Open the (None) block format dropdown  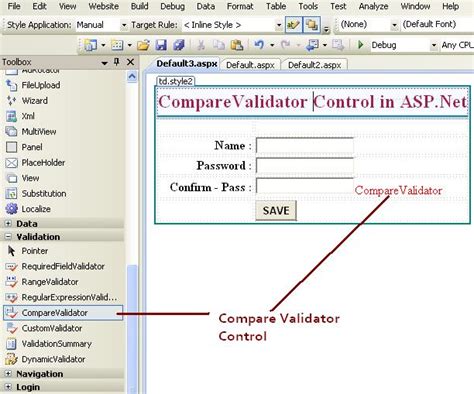tap(394, 25)
